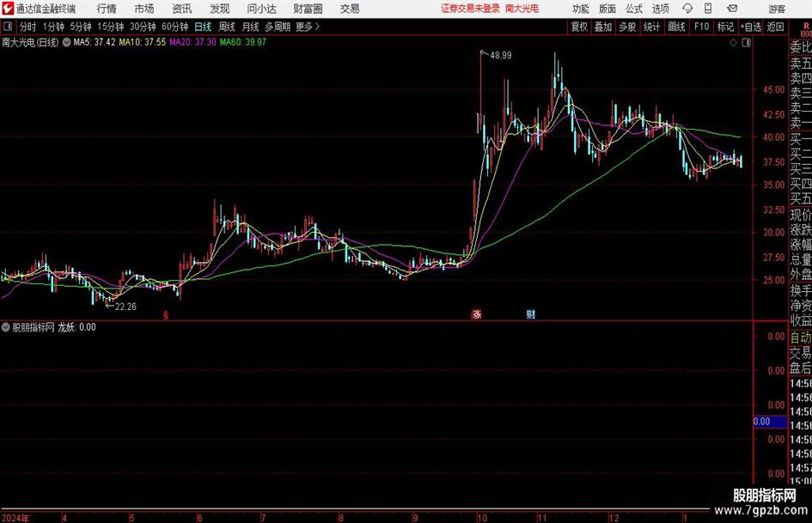This screenshot has width=812, height=523.
Task: Open the F10 company info
Action: (701, 27)
